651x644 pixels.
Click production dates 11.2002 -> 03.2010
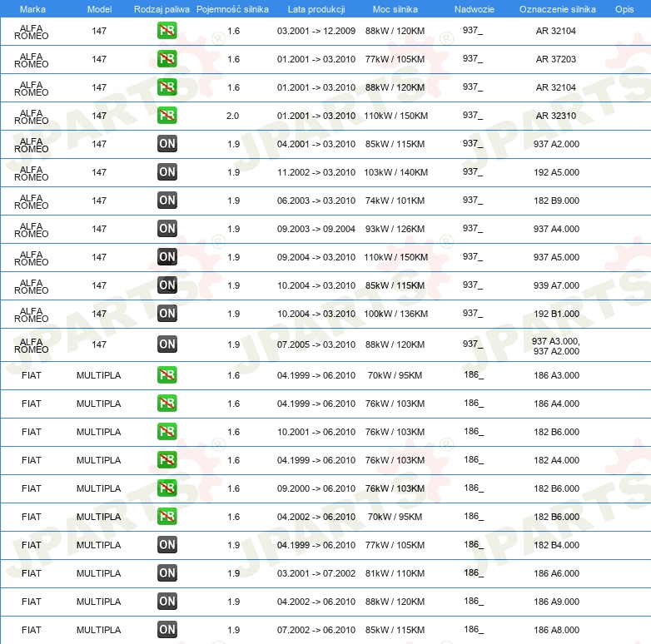316,172
